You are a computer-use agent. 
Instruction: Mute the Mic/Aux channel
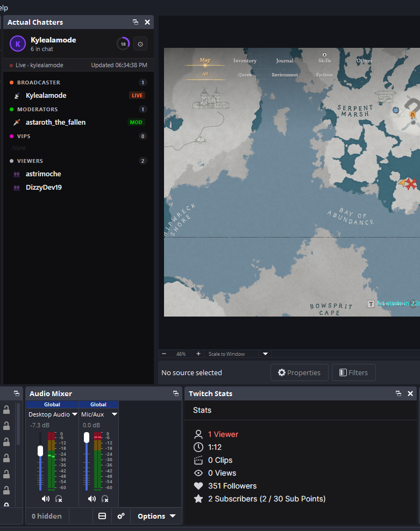[x=92, y=499]
